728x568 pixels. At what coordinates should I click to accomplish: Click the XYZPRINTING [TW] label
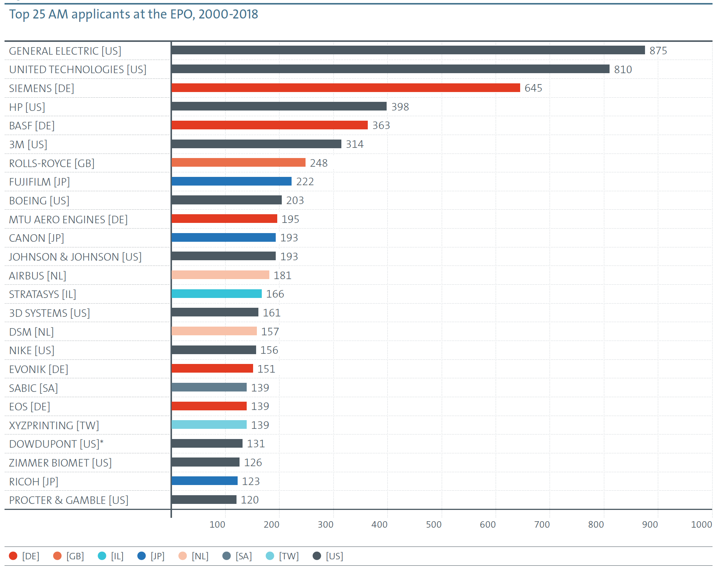pyautogui.click(x=54, y=425)
